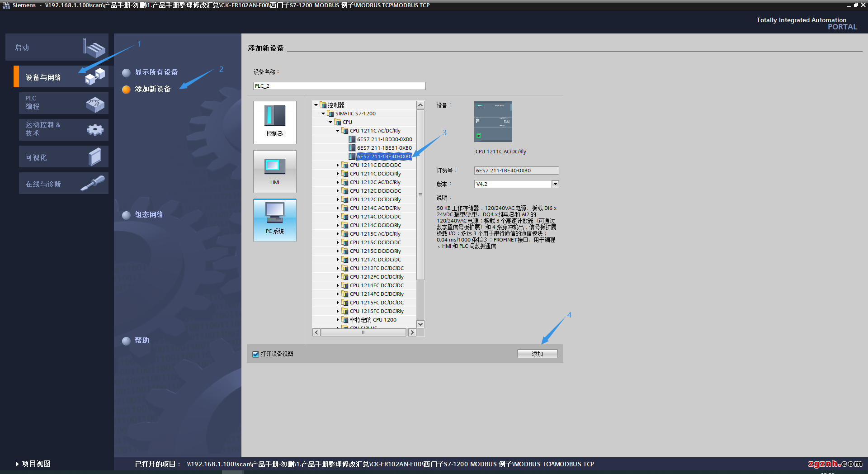The width and height of the screenshot is (868, 474).
Task: Open 在线与诊断 diagnostics section
Action: pyautogui.click(x=63, y=184)
